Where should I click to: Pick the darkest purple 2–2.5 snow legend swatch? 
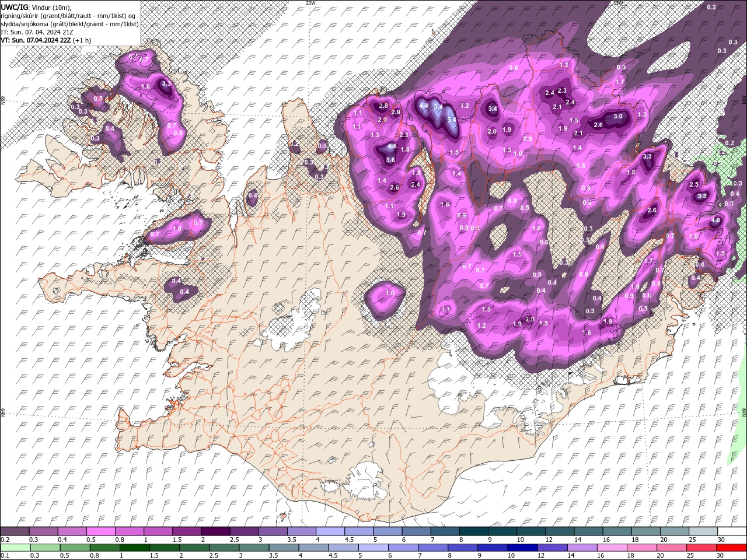[x=215, y=531]
